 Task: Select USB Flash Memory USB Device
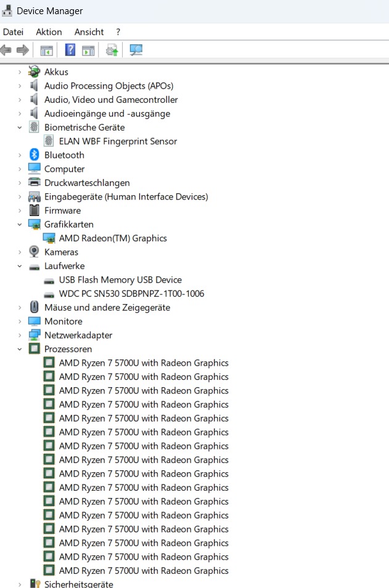tap(120, 280)
